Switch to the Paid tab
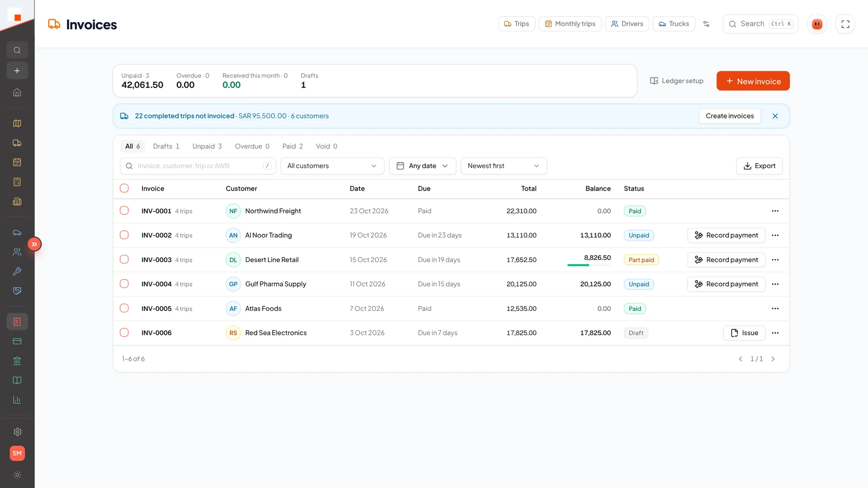868x488 pixels. [292, 146]
